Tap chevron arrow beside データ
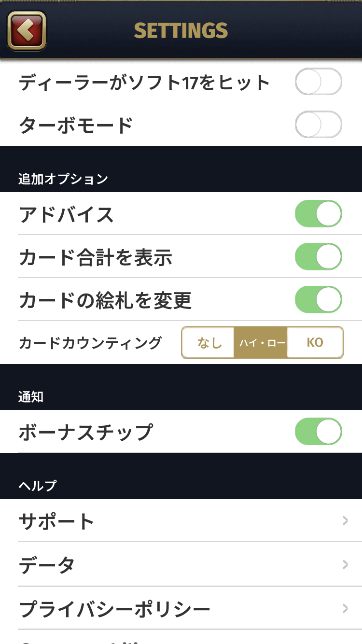This screenshot has height=644, width=362. (345, 564)
